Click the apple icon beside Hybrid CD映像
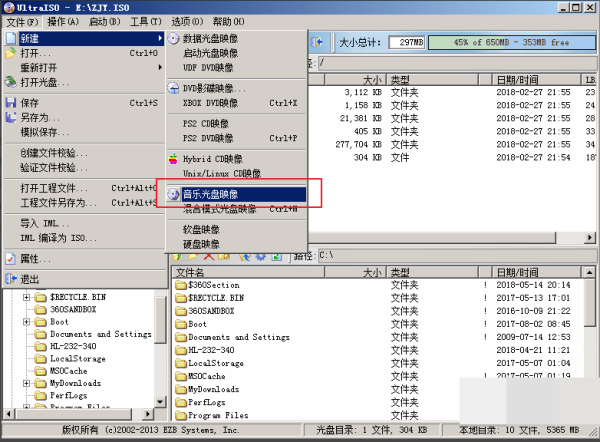 point(173,159)
